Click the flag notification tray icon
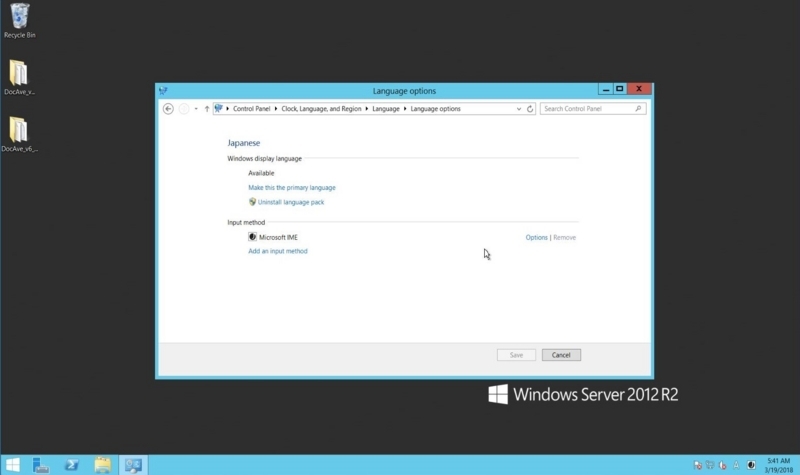800x475 pixels. [697, 465]
